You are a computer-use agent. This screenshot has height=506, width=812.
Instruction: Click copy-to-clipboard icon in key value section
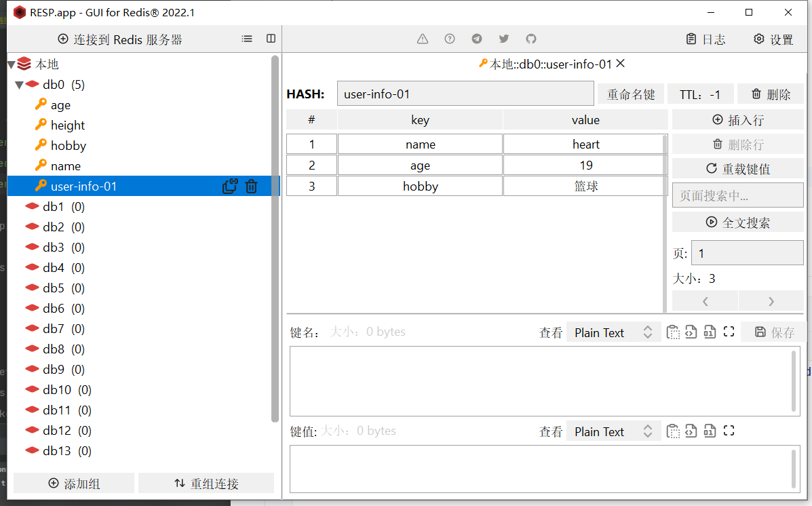[x=673, y=431]
